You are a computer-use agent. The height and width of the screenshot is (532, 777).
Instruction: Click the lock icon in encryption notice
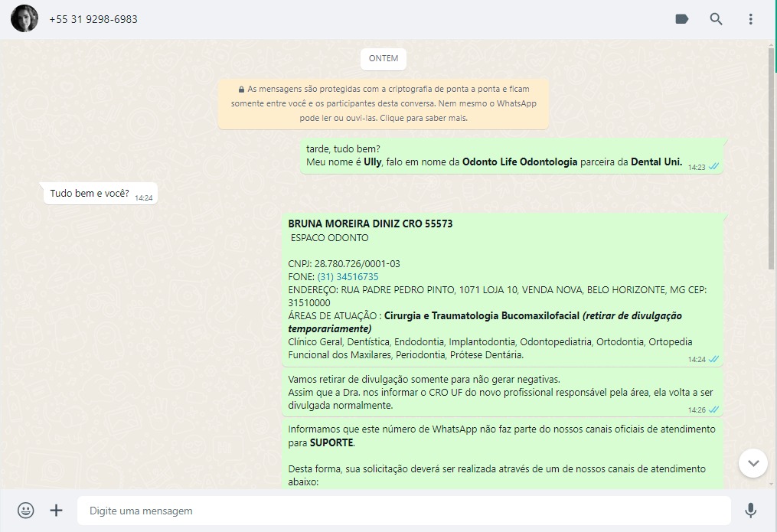point(241,90)
